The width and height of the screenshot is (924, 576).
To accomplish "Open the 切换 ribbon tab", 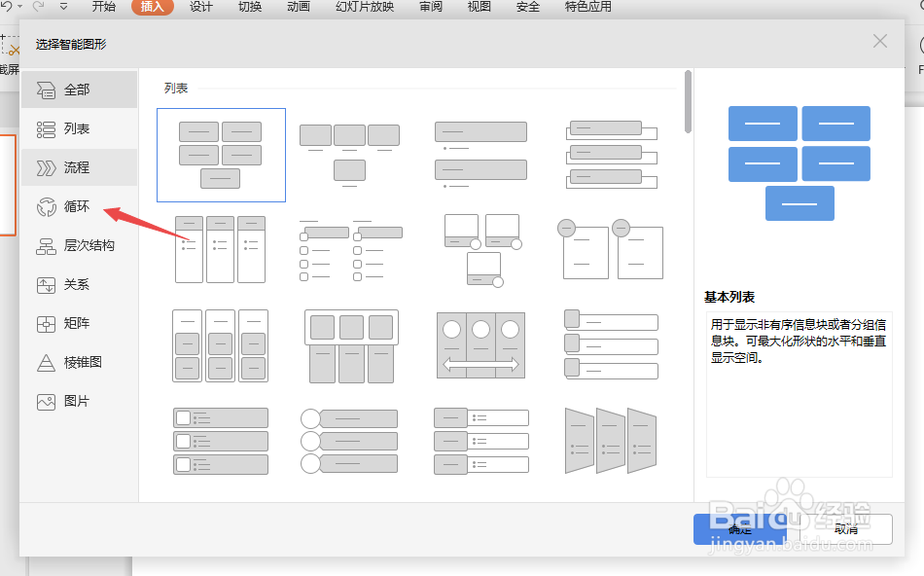I will [250, 7].
